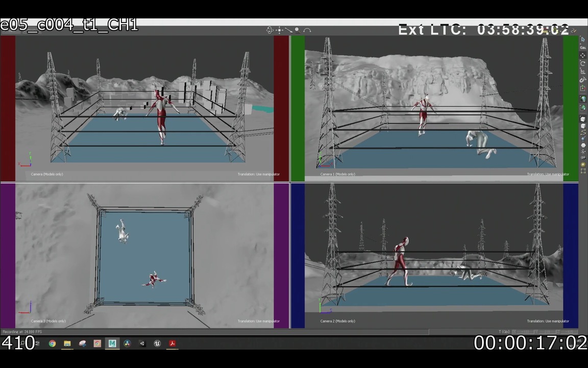Image resolution: width=588 pixels, height=368 pixels.
Task: Click the 'Camera 2 (Models only)' viewport label
Action: [x=337, y=321]
